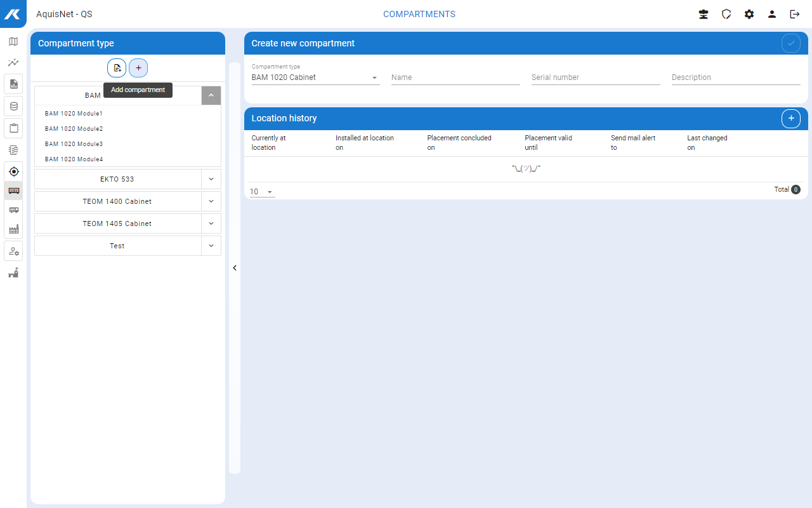Expand the TEOM 1405 Cabinet group

(x=211, y=224)
